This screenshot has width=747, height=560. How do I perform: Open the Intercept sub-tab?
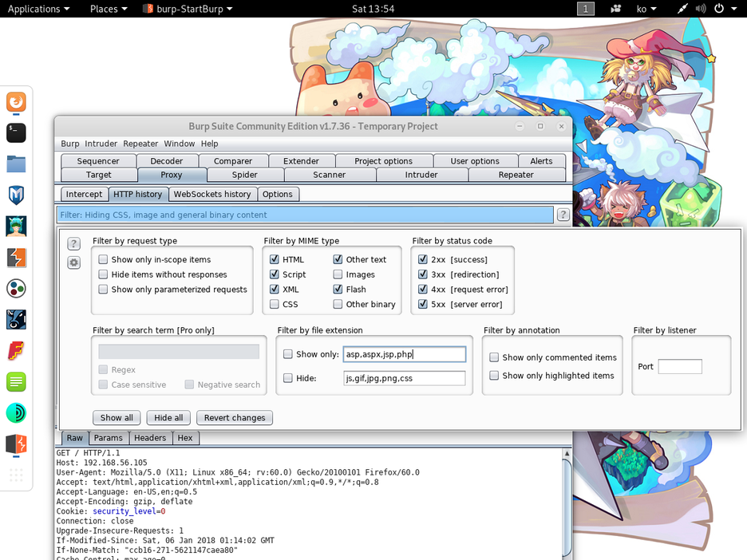(x=84, y=195)
